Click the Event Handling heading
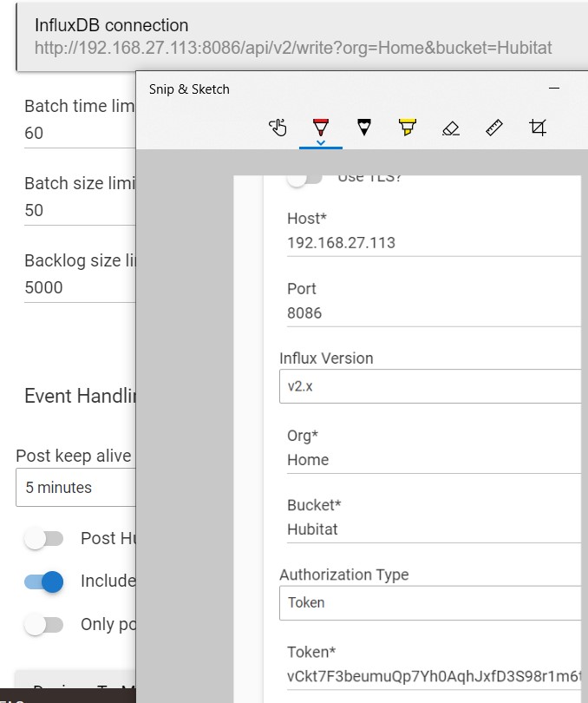This screenshot has height=703, width=588. click(x=80, y=397)
